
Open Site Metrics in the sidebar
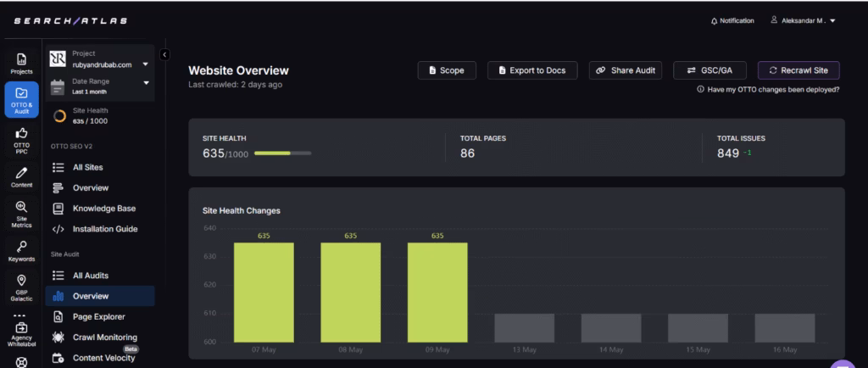[21, 214]
